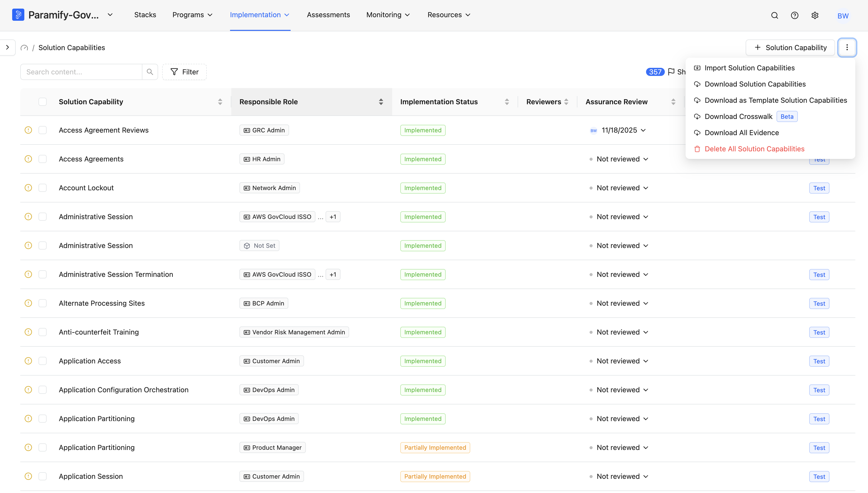Click the search content magnifier button
868x493 pixels.
coord(150,72)
